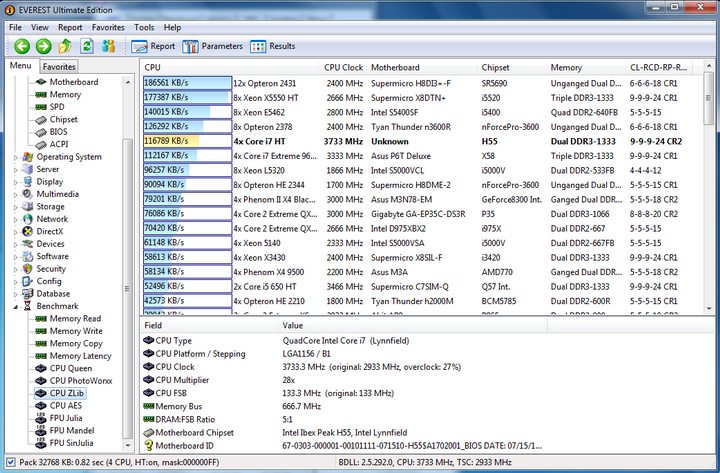This screenshot has width=720, height=473.
Task: Open the user management people icon
Action: [108, 46]
